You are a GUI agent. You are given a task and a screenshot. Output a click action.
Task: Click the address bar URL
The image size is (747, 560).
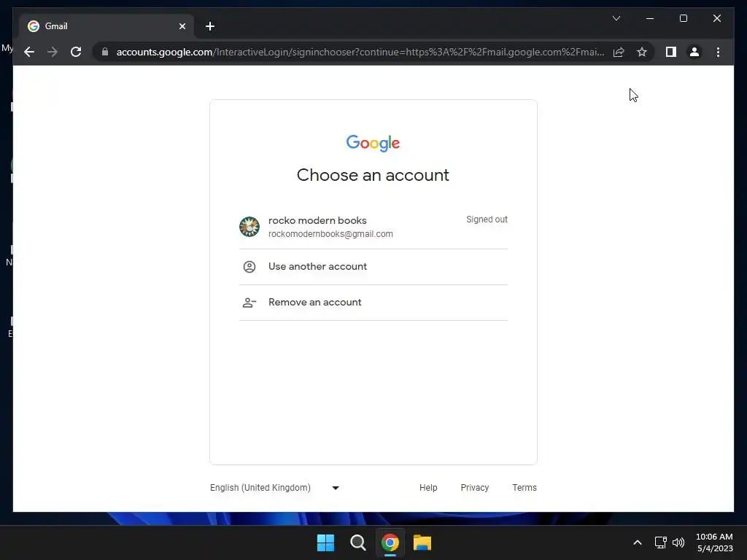pyautogui.click(x=360, y=52)
